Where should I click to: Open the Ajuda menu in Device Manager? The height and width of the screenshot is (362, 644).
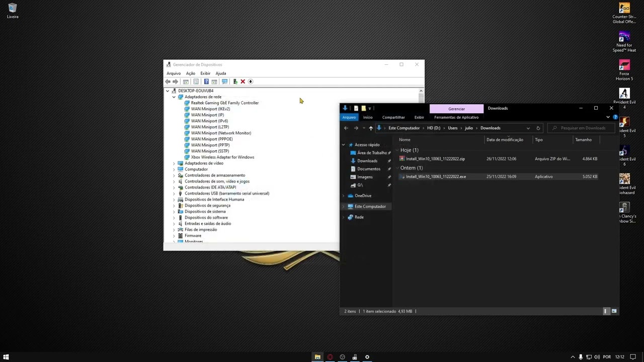point(221,73)
